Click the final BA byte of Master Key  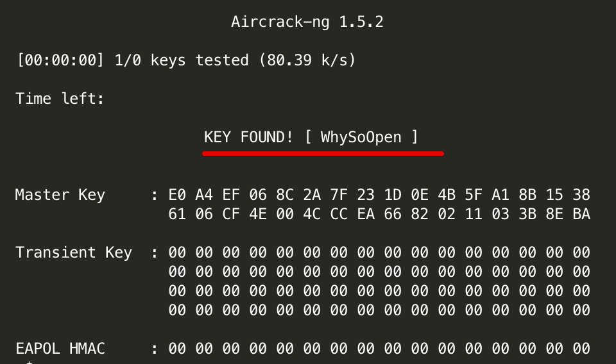coord(581,214)
